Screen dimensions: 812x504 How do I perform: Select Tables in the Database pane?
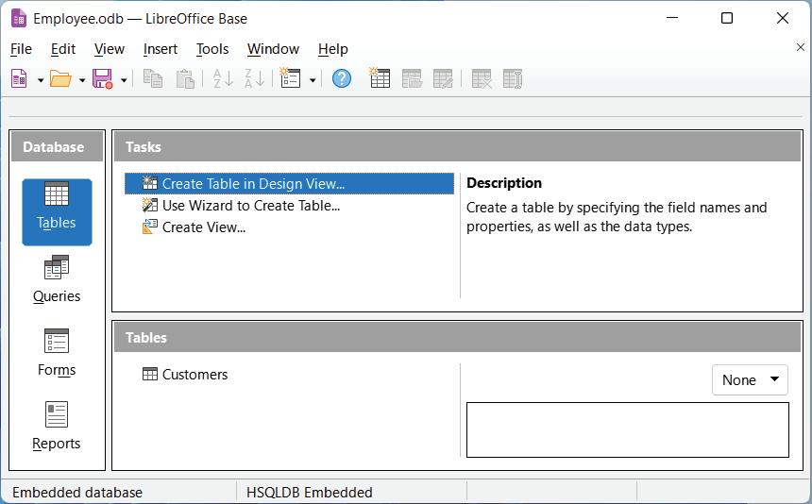pyautogui.click(x=57, y=212)
